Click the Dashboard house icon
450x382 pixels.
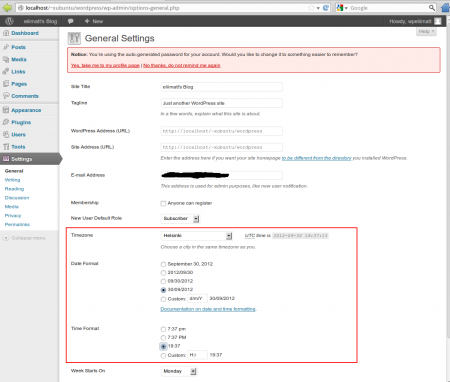click(x=6, y=33)
